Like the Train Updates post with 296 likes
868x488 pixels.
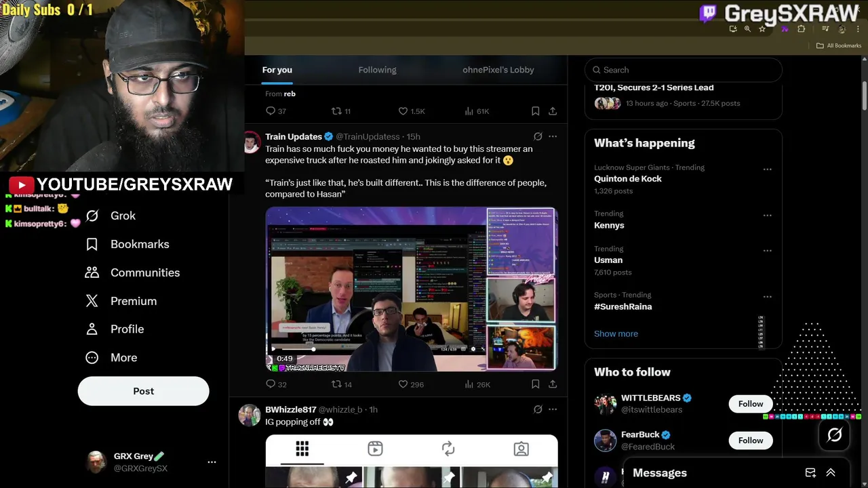tap(410, 384)
